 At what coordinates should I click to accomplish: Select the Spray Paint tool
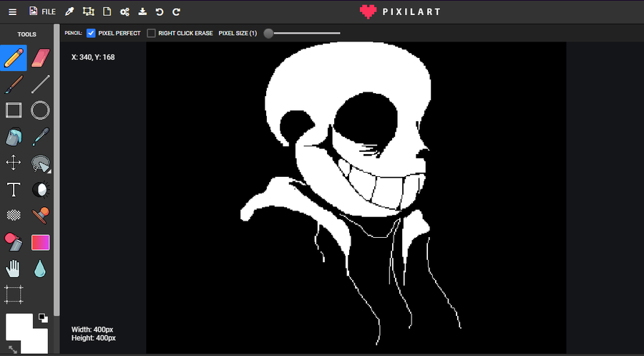[14, 241]
